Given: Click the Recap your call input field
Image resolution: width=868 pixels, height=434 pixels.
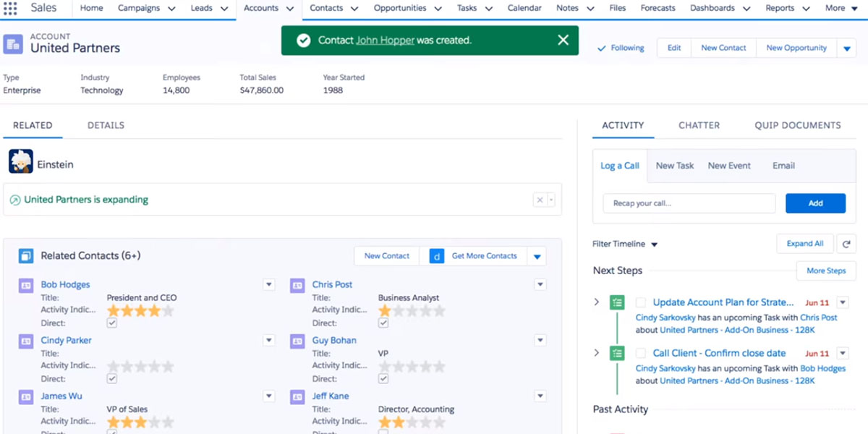Looking at the screenshot, I should [x=689, y=203].
